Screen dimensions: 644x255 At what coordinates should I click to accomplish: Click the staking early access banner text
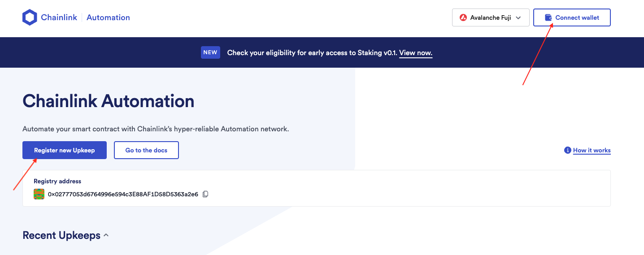[312, 53]
